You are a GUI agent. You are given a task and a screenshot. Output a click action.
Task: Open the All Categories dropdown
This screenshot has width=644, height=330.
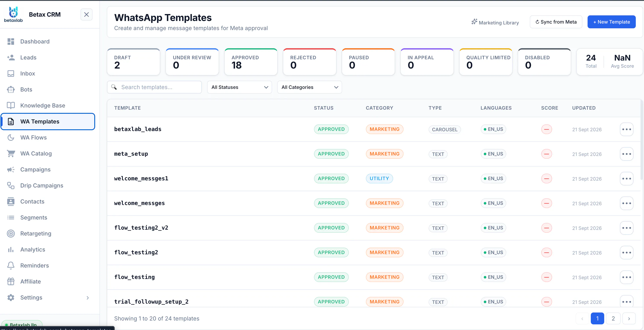pos(309,87)
